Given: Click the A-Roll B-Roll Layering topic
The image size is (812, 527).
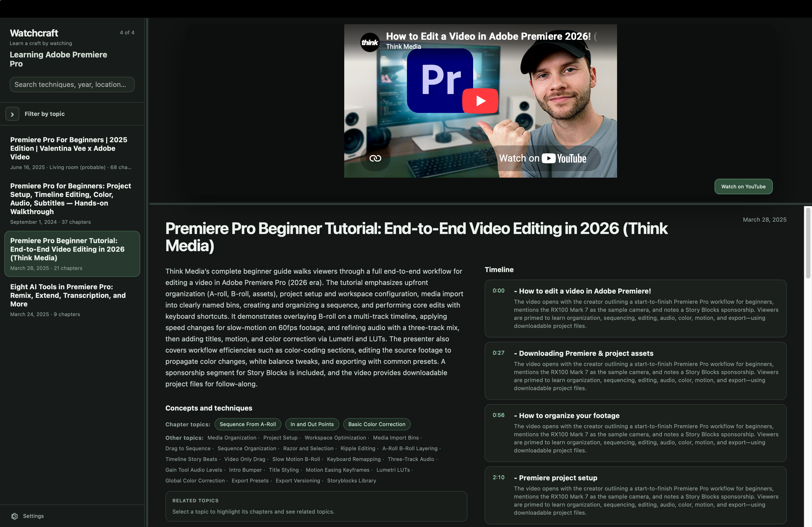Looking at the screenshot, I should point(410,448).
